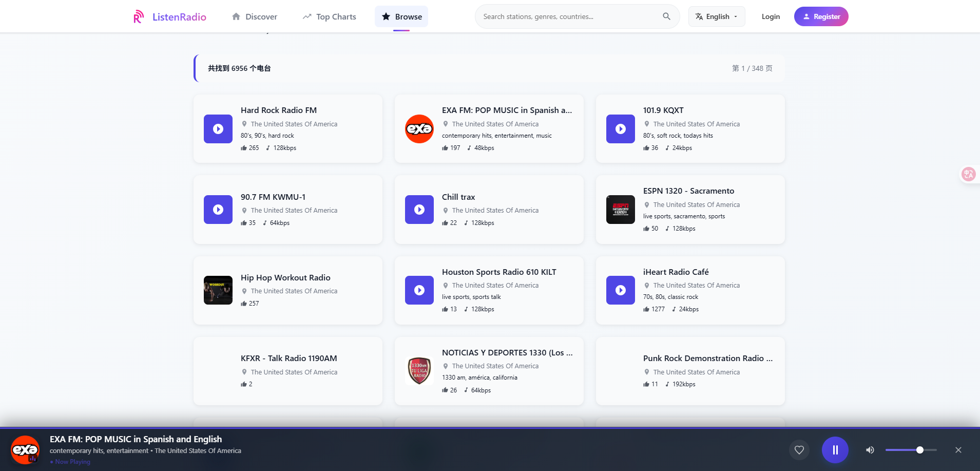Click the player bar EXA FM title
This screenshot has width=980, height=471.
point(136,439)
